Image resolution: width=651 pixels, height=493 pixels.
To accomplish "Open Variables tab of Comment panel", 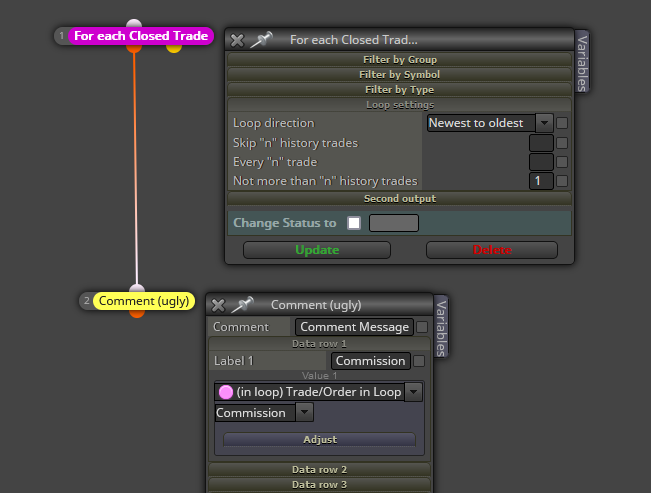I will (x=441, y=327).
